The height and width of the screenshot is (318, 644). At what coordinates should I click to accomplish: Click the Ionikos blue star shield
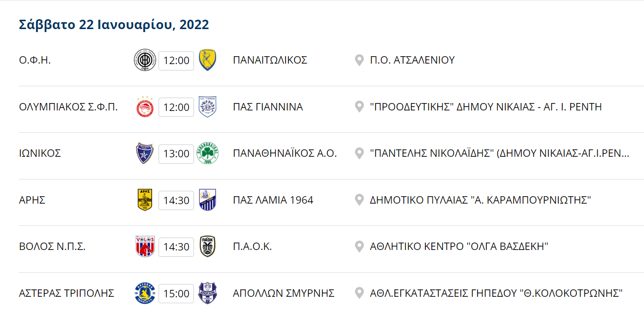[x=145, y=153]
